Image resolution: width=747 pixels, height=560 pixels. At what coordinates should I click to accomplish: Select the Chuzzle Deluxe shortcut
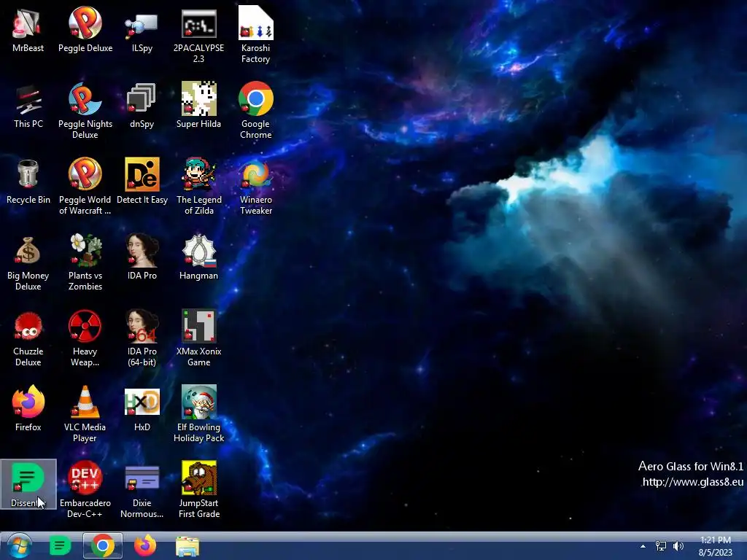point(28,338)
